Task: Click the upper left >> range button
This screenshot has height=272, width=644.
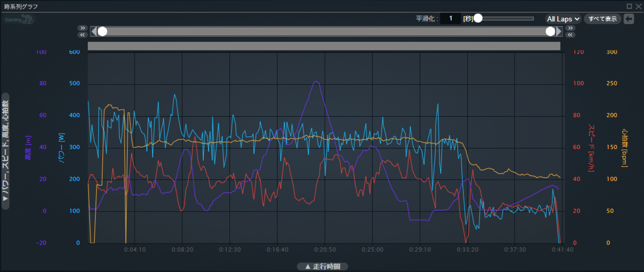Action: coord(82,28)
